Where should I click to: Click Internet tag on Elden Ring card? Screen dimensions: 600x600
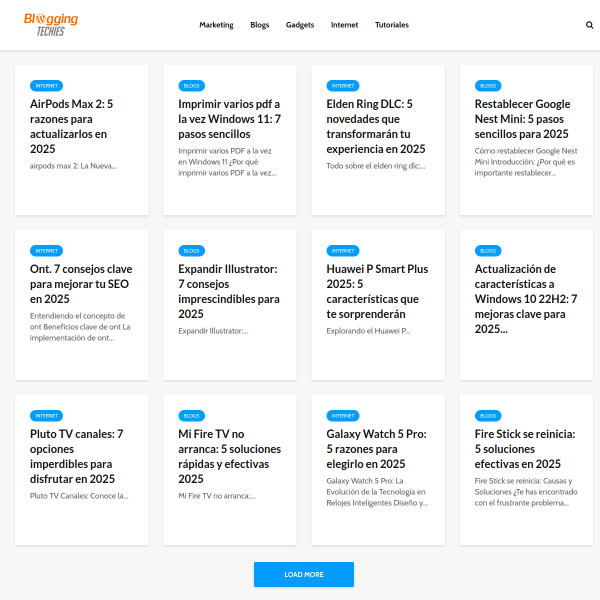click(343, 86)
